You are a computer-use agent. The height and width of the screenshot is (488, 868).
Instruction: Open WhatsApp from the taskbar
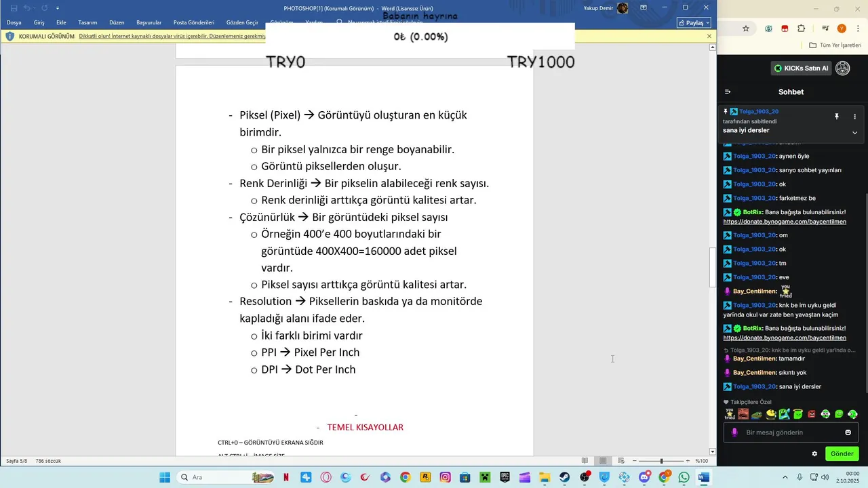[x=684, y=477]
